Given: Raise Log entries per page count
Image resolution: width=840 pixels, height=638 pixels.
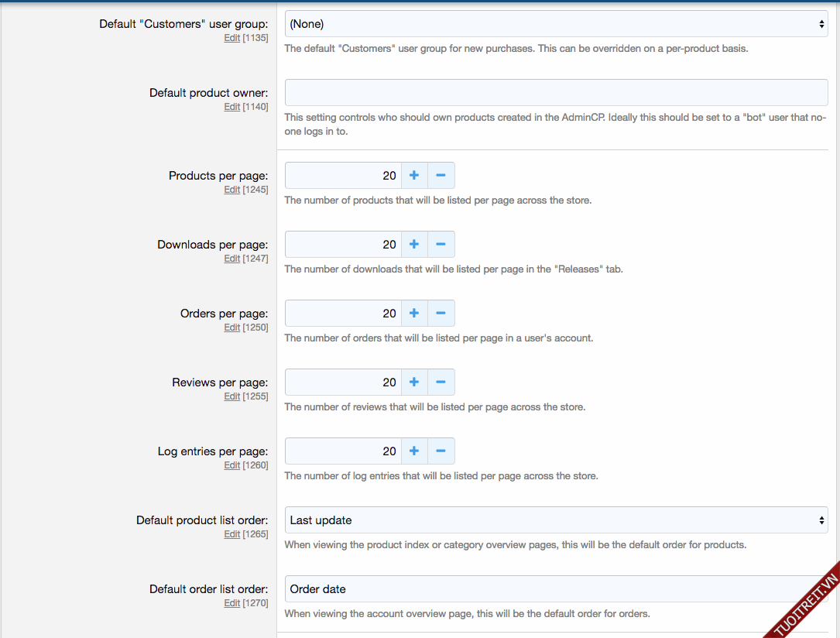Looking at the screenshot, I should 414,451.
